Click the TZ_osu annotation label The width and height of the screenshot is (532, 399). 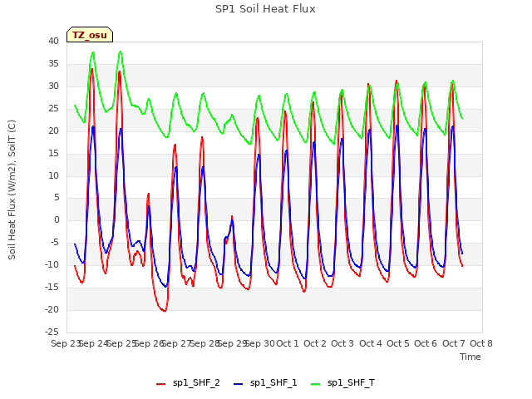(x=90, y=35)
